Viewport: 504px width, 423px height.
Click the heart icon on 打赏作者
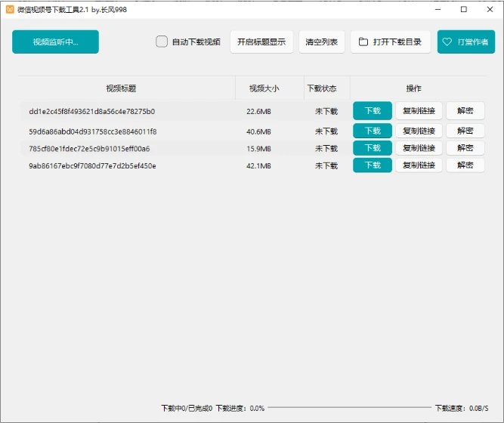click(x=447, y=42)
